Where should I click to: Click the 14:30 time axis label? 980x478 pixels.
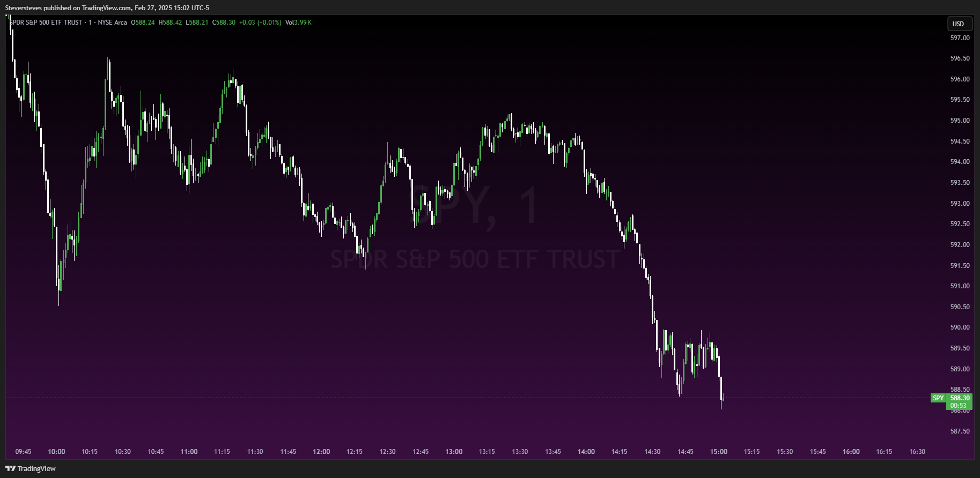point(652,452)
